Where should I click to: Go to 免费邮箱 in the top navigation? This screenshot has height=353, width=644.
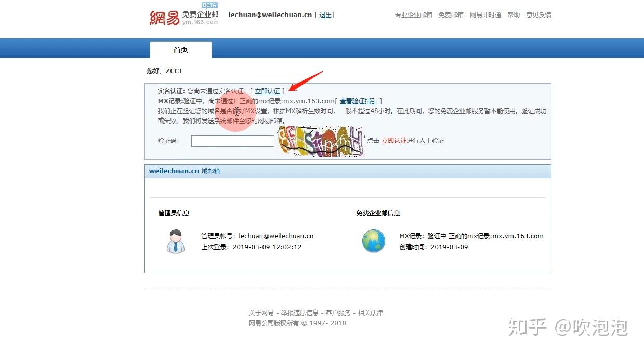tap(451, 15)
